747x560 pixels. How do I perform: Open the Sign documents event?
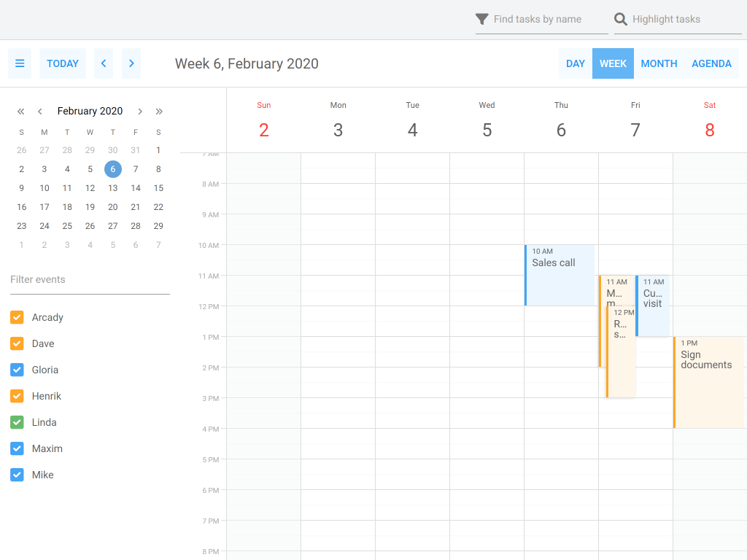coord(708,382)
